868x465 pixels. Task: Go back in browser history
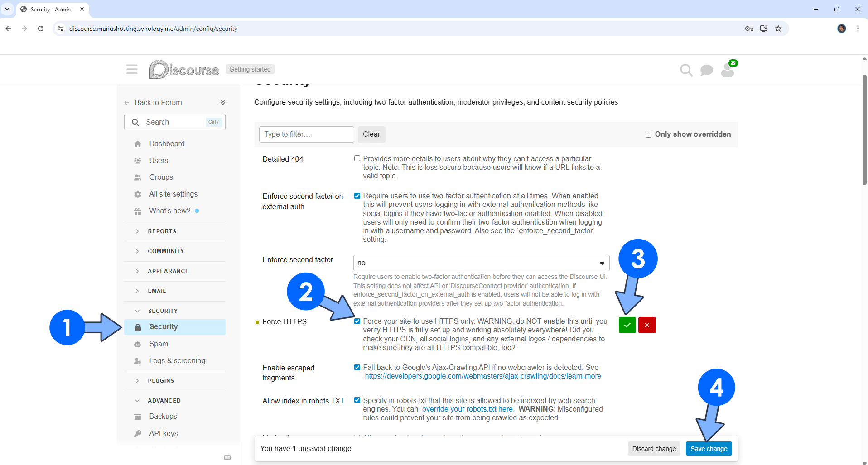click(x=8, y=29)
